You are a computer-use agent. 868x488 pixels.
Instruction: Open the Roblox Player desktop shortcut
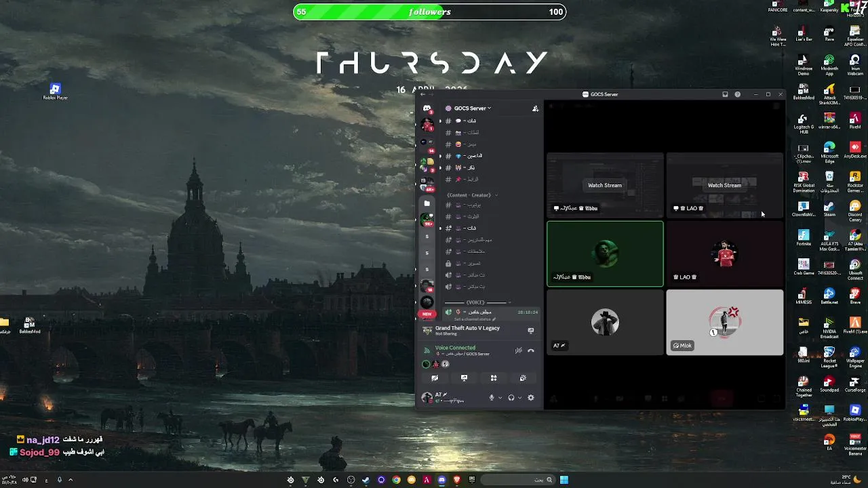click(56, 91)
